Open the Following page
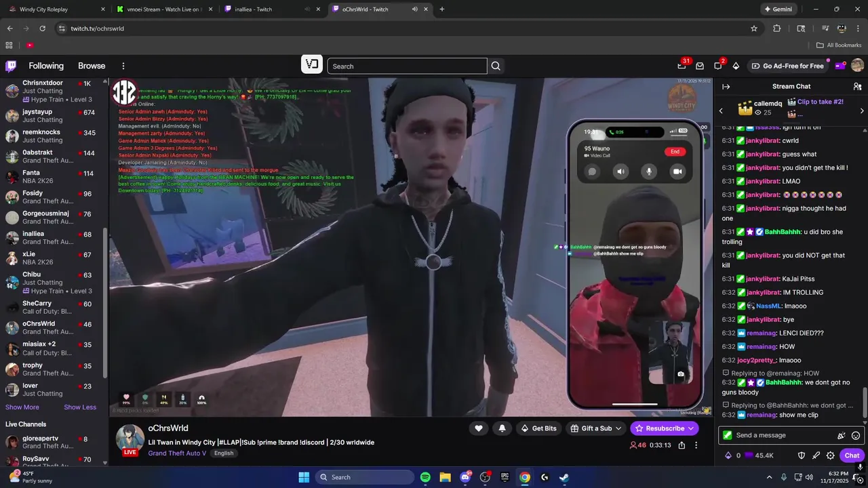 (x=46, y=66)
